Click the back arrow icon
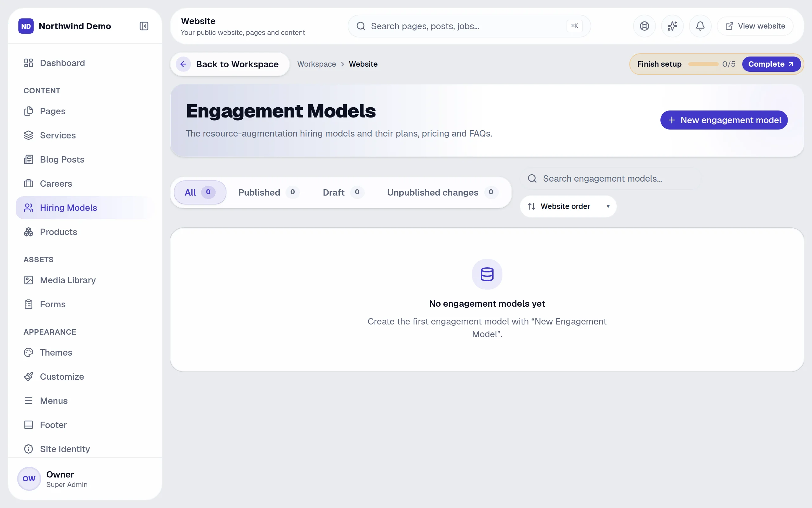This screenshot has height=508, width=812. (x=183, y=64)
